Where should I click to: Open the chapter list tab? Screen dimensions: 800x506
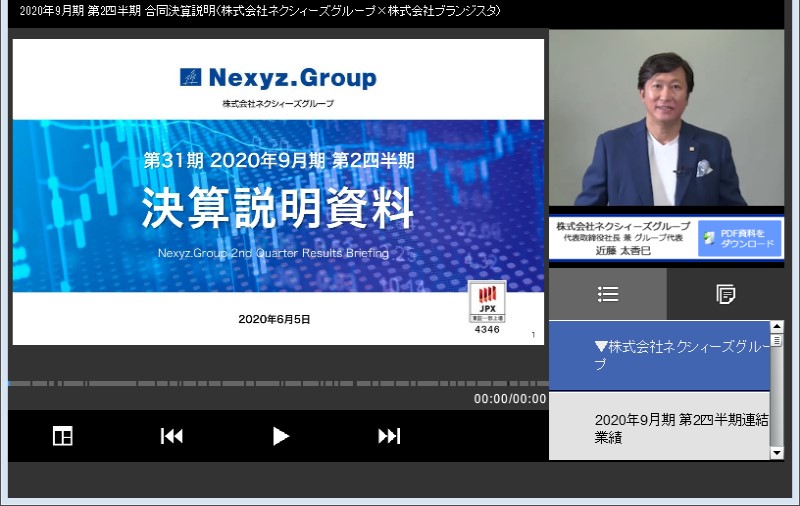(608, 294)
